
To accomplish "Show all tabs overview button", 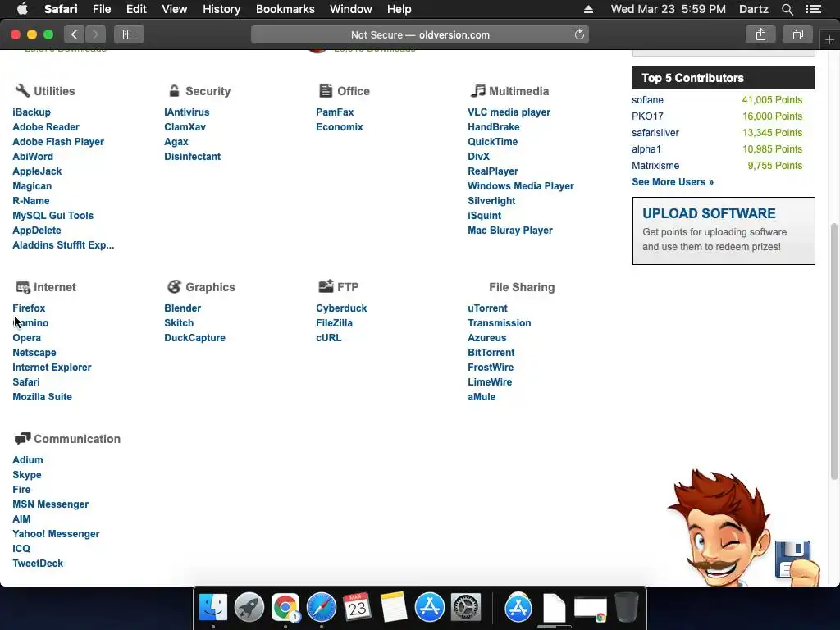I will 797,34.
